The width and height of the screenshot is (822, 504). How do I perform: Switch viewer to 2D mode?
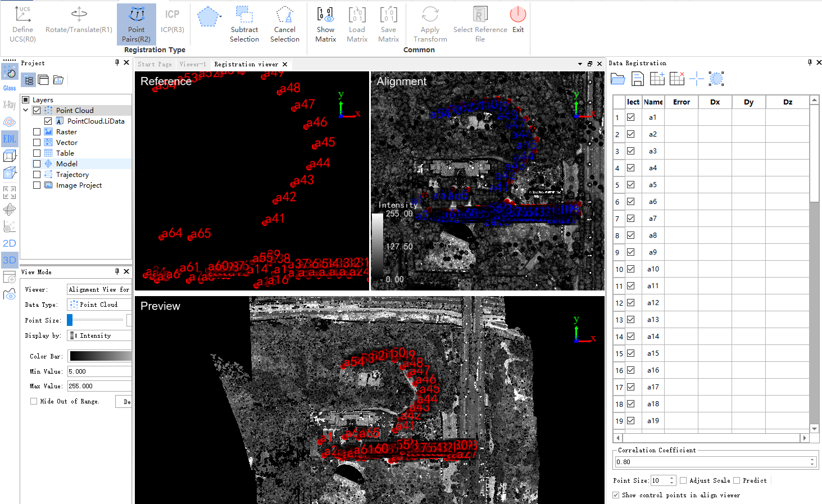[x=9, y=243]
